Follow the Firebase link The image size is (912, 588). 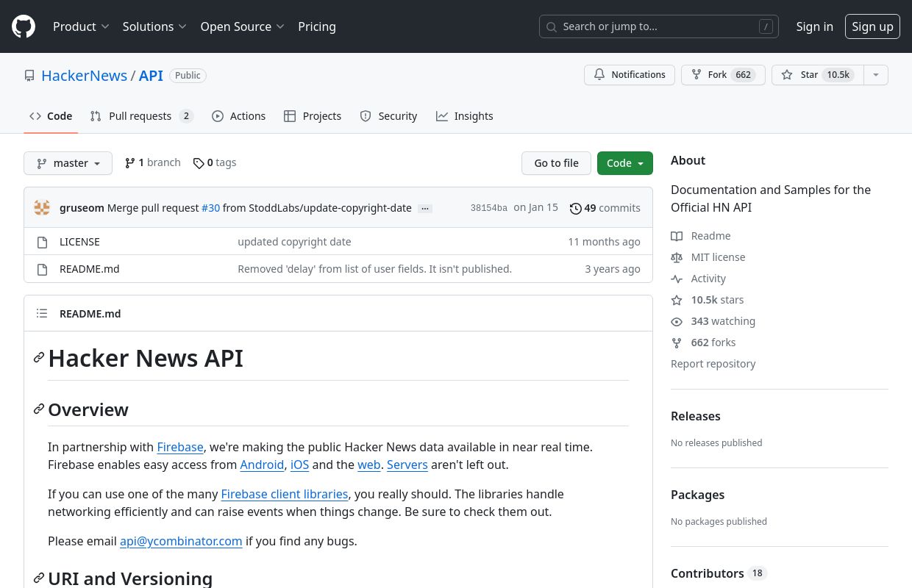point(180,447)
